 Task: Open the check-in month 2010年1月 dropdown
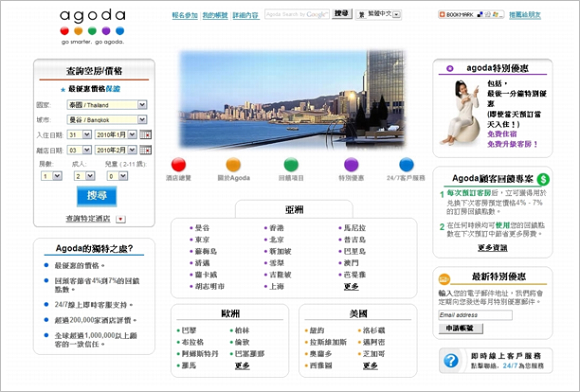pyautogui.click(x=116, y=135)
